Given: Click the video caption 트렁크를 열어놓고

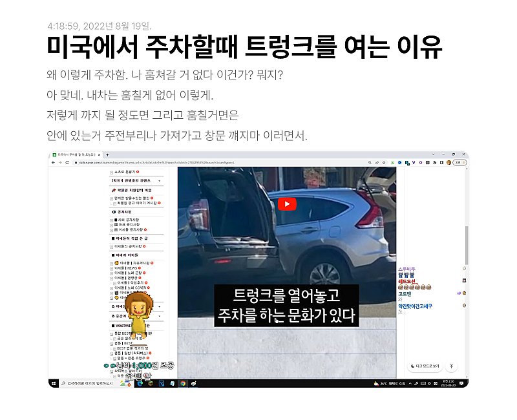Looking at the screenshot, I should [x=286, y=295].
